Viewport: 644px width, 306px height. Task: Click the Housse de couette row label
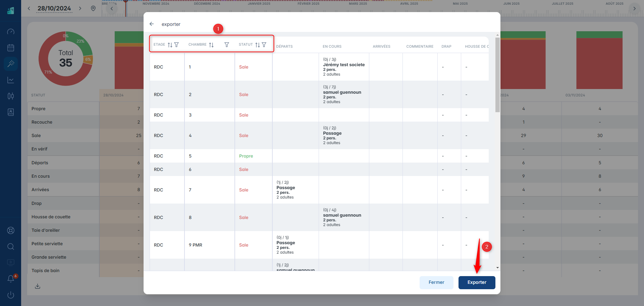click(51, 217)
